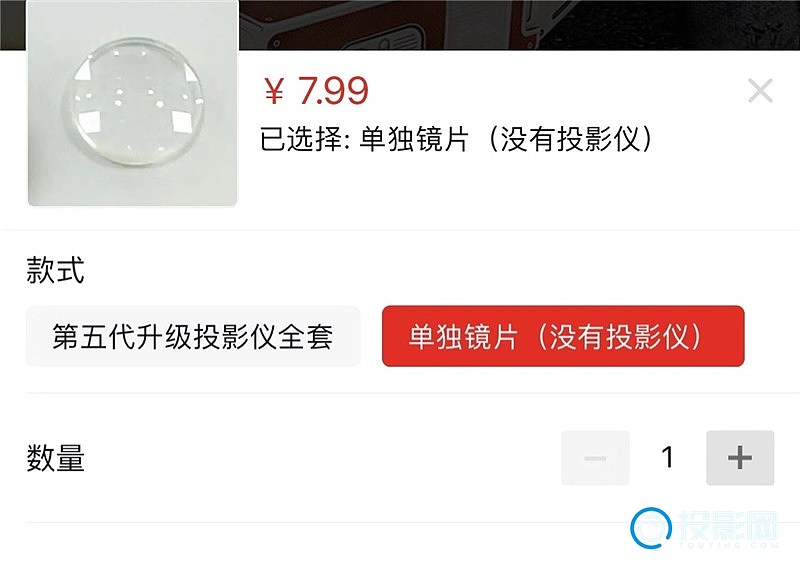
Task: Close the product options panel
Action: tap(760, 91)
